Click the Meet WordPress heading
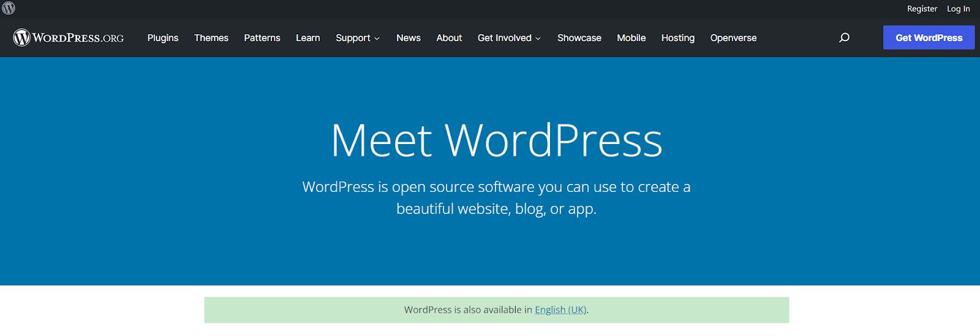The height and width of the screenshot is (336, 980). 497,140
